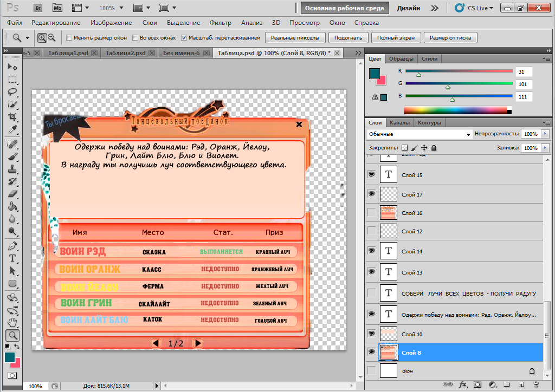The image size is (555, 392).
Task: Click the Zoom Out magnifier option
Action: coord(51,37)
